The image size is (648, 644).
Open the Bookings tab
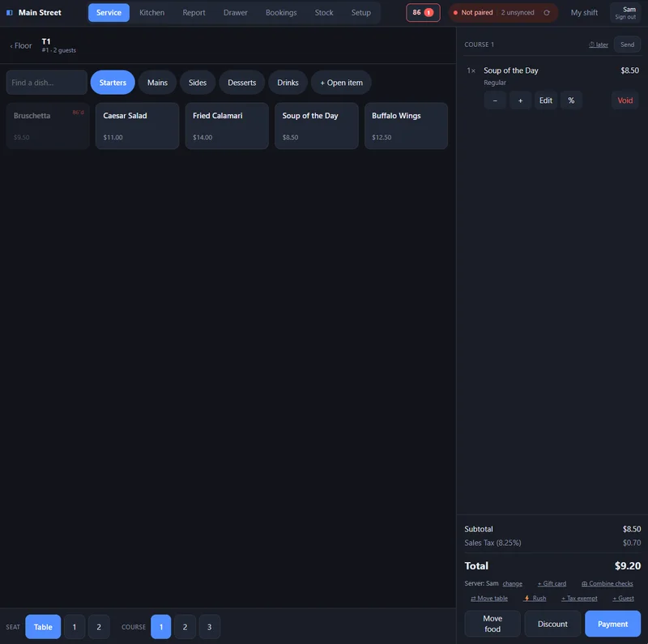[x=281, y=13]
